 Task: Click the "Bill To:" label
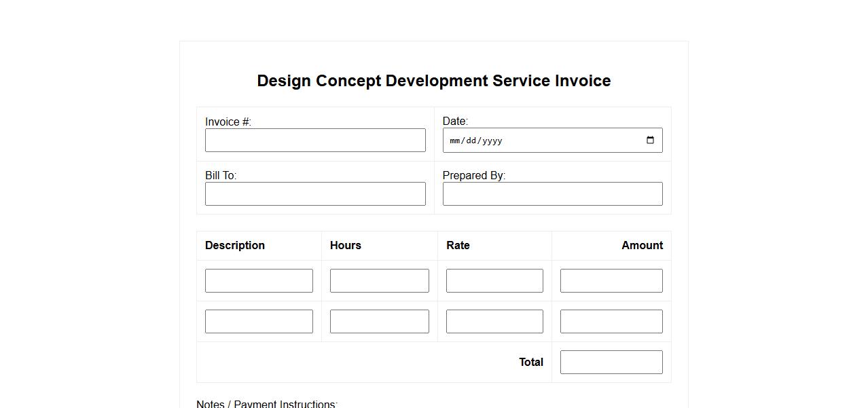coord(221,176)
